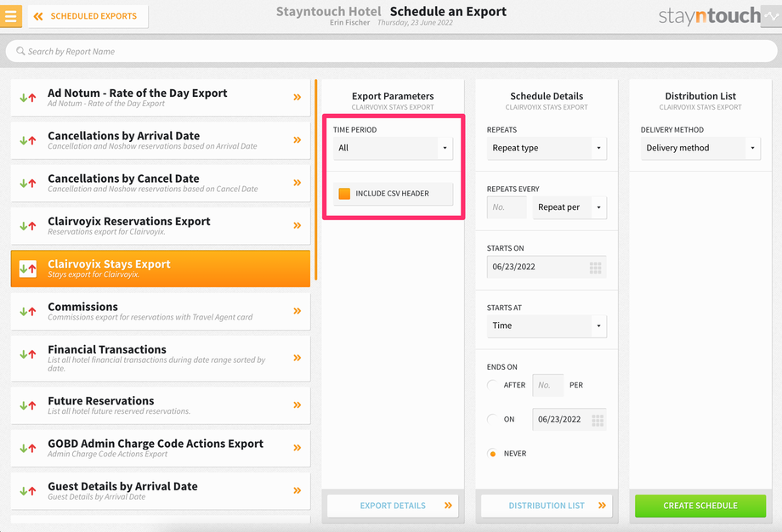Select the After radio button
Viewport: 782px width, 532px height.
pyautogui.click(x=492, y=385)
